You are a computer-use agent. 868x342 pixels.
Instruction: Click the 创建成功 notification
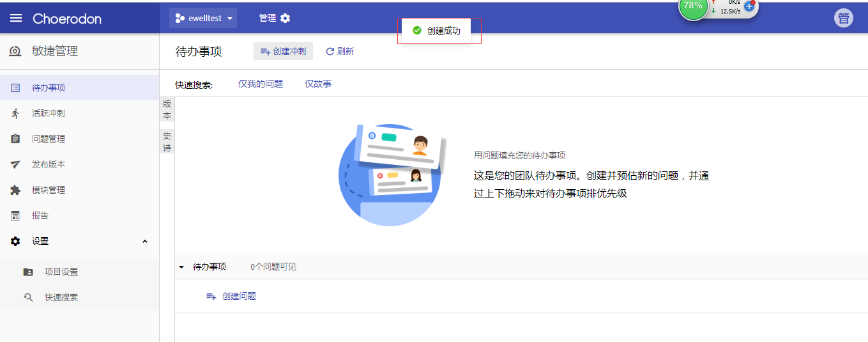(x=437, y=31)
